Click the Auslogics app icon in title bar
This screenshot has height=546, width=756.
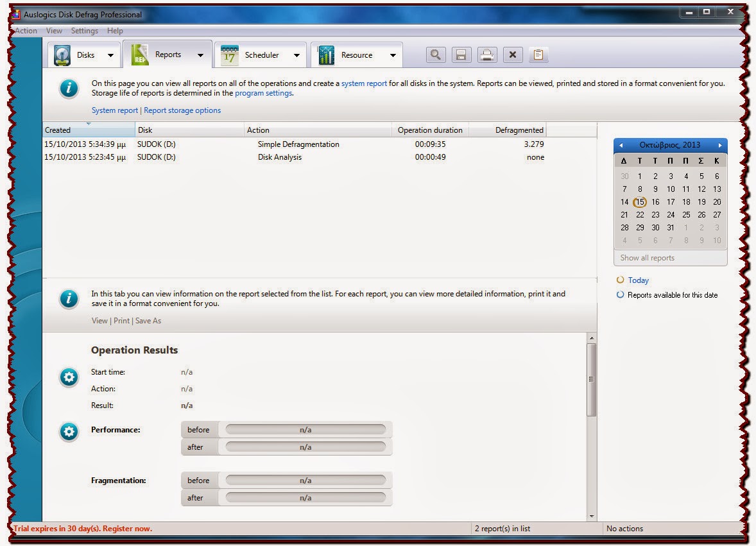click(x=15, y=14)
